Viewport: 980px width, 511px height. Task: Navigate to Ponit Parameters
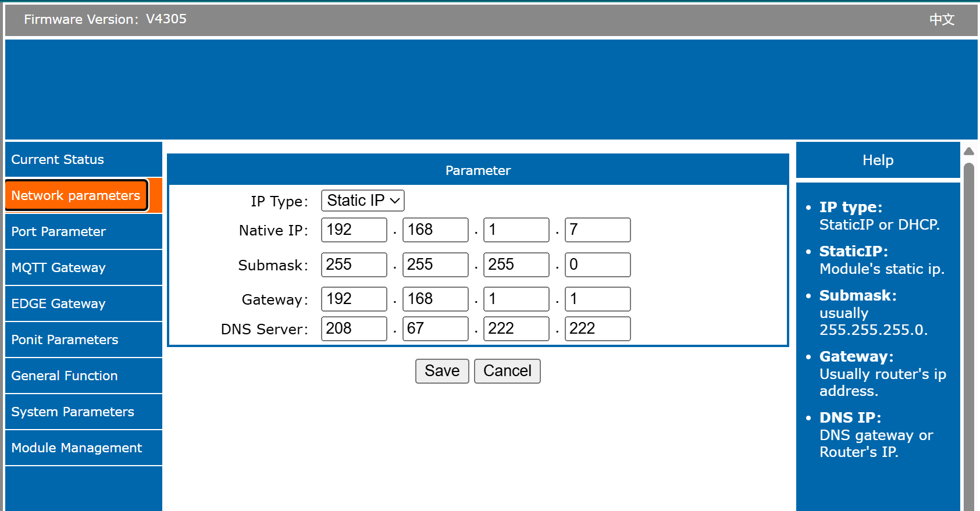tap(83, 340)
